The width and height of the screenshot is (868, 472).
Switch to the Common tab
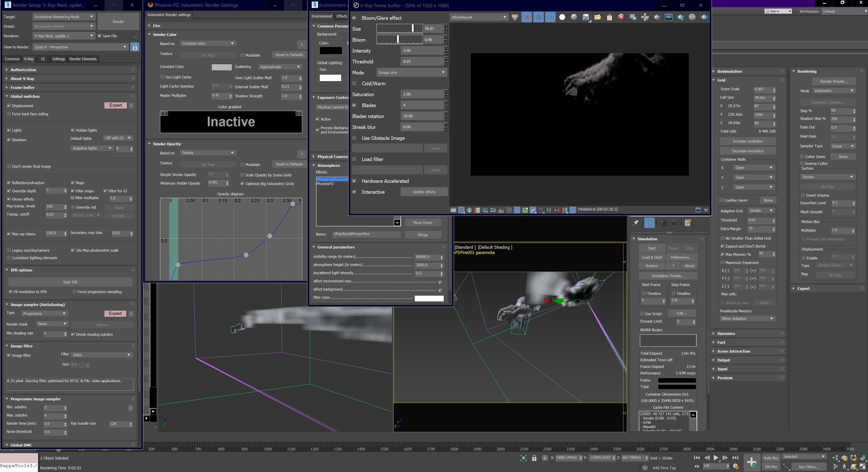click(x=12, y=59)
